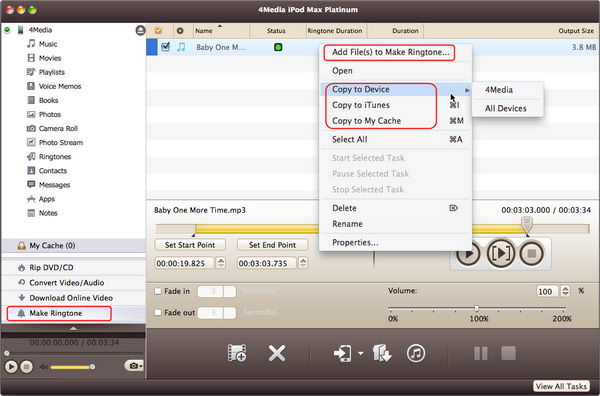Click the stop task toolbar button

coord(508,353)
